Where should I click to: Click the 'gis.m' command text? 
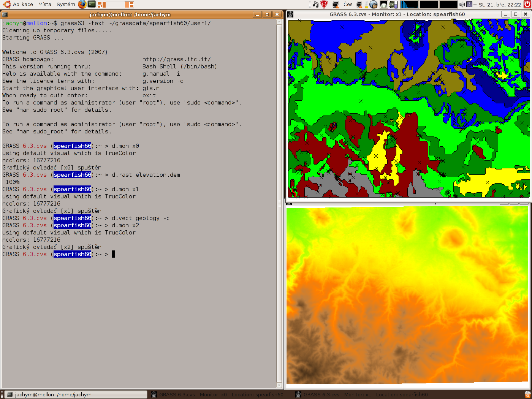tap(151, 88)
